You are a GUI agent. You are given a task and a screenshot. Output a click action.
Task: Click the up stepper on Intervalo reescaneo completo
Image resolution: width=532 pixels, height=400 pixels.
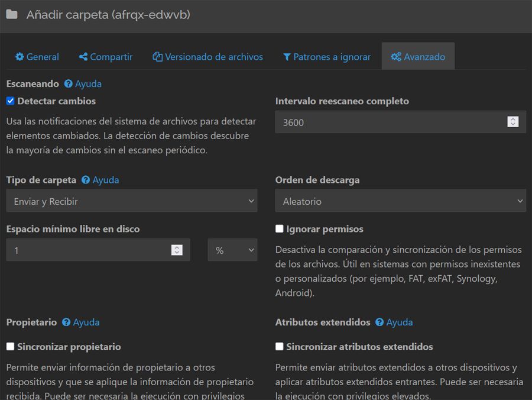coord(513,118)
